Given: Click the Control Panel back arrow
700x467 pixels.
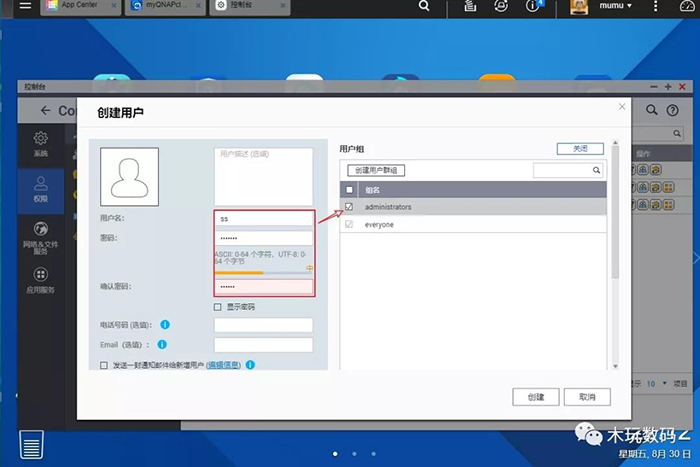Looking at the screenshot, I should [46, 110].
